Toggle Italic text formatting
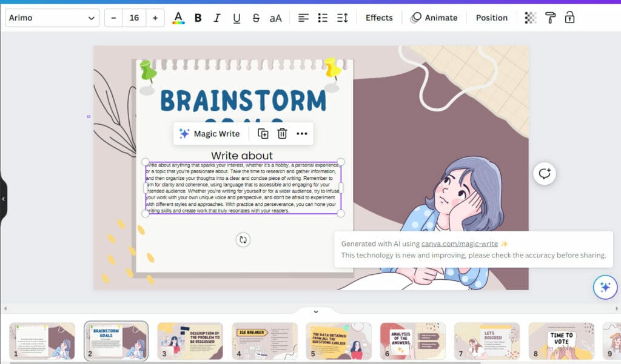Screen dimensions: 621x364 [x=217, y=18]
